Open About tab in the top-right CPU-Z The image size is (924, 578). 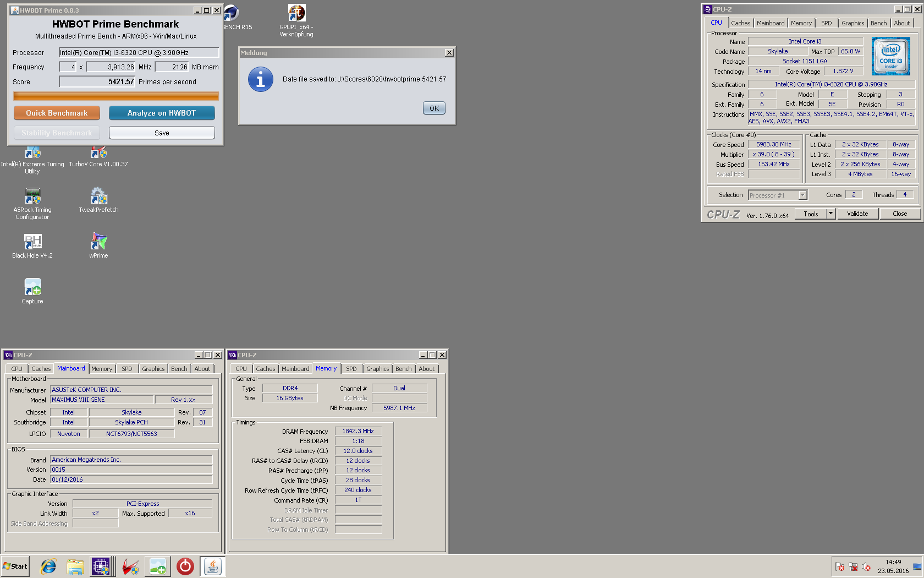pos(901,23)
